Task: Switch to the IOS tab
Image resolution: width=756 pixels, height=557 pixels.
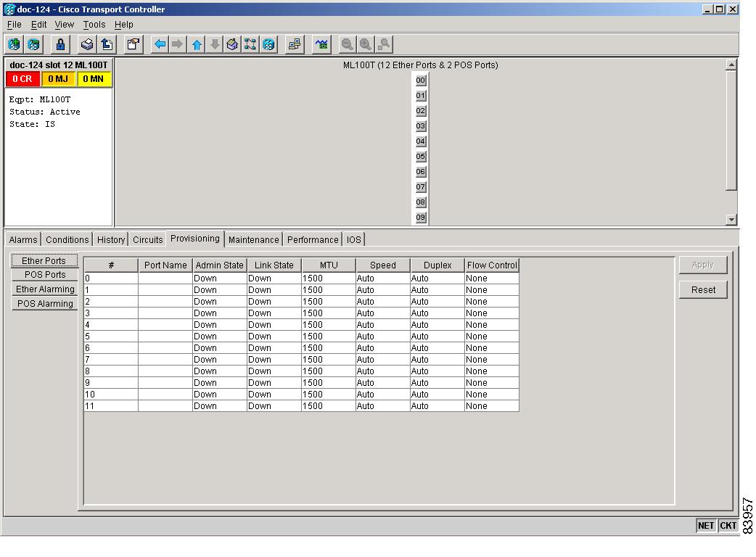Action: [354, 240]
